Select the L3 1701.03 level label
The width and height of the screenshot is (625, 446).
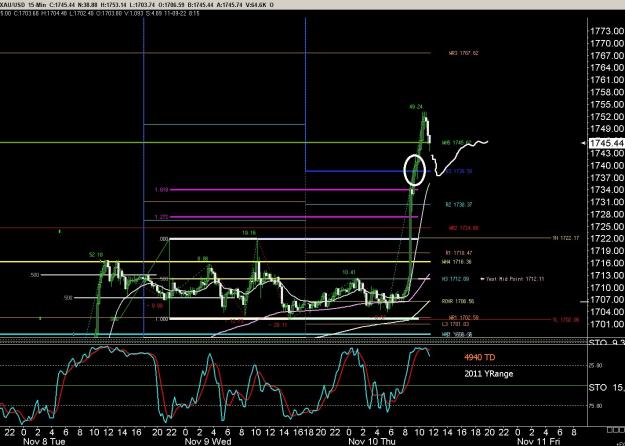pos(455,324)
